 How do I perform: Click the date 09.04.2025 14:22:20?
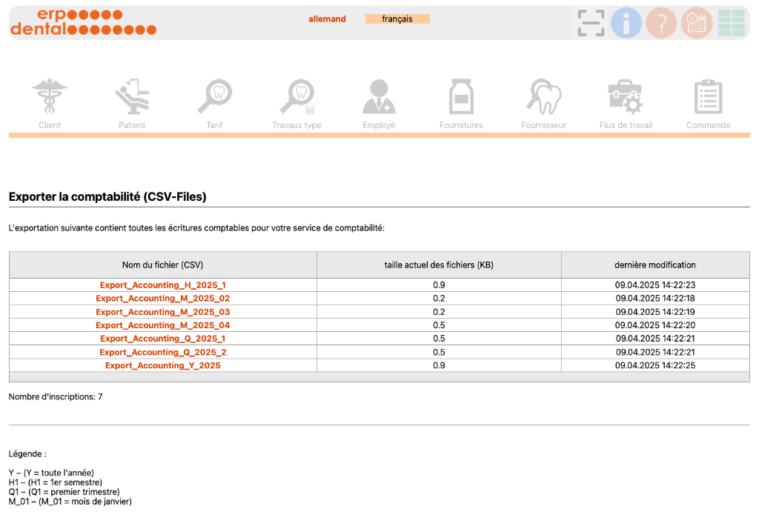[x=655, y=325]
